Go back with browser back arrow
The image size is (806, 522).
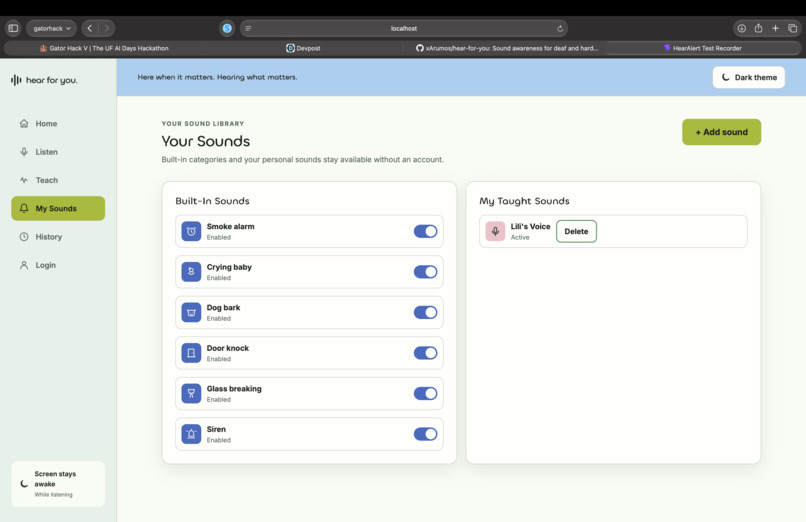(90, 28)
